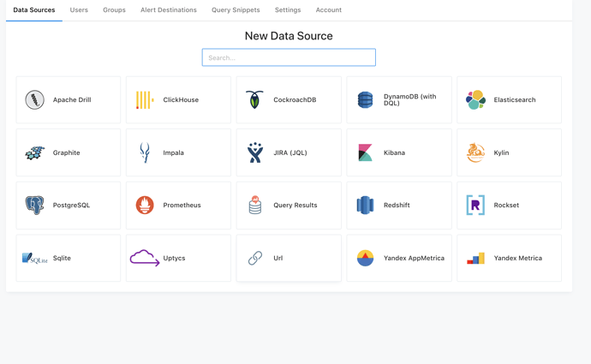The width and height of the screenshot is (591, 364).
Task: Select the Rockset label text
Action: click(x=506, y=206)
